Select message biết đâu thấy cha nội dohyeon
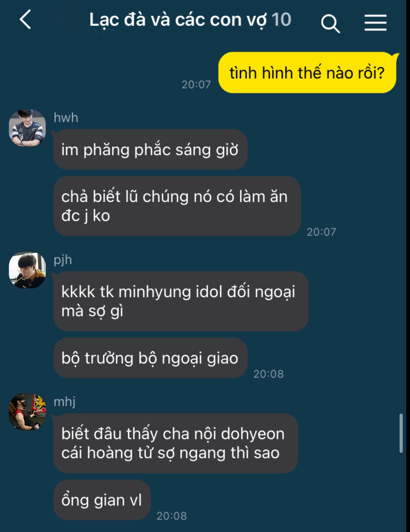410x532 pixels. 175,443
